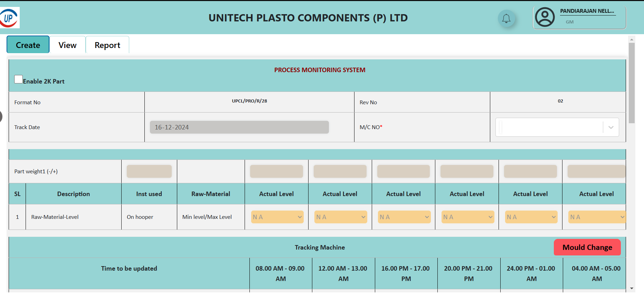
Task: Click the 08.00 AM - 09.00 AM slot header
Action: [x=280, y=273]
